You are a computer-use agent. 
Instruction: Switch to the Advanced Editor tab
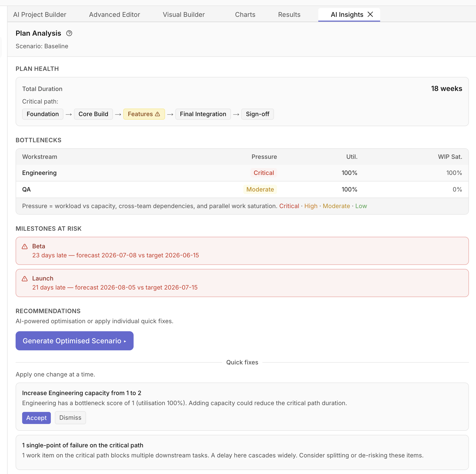114,14
